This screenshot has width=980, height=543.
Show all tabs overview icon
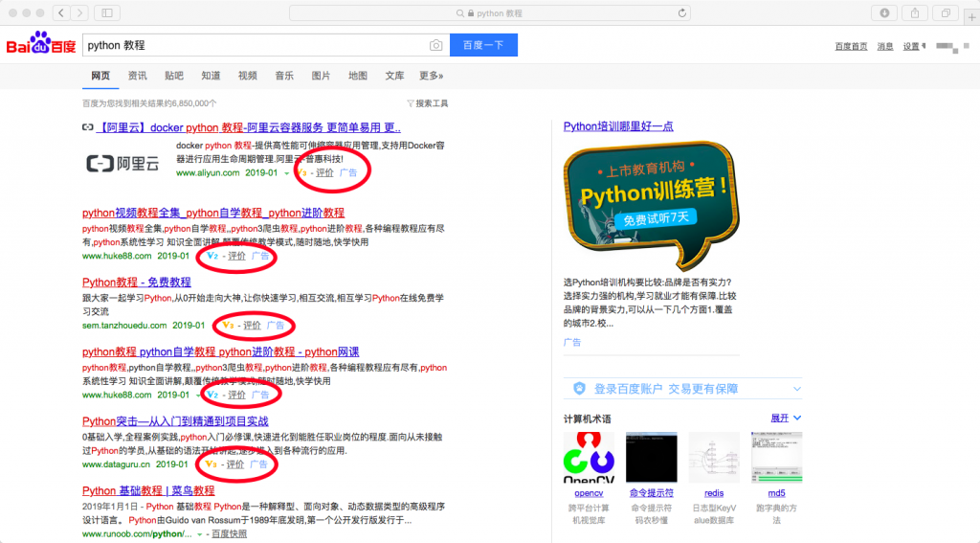945,12
